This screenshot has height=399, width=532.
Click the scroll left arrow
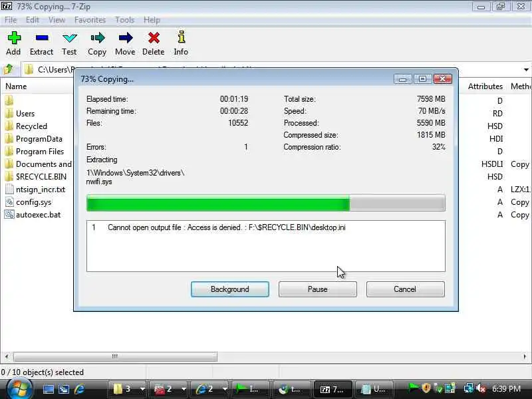pyautogui.click(x=7, y=356)
